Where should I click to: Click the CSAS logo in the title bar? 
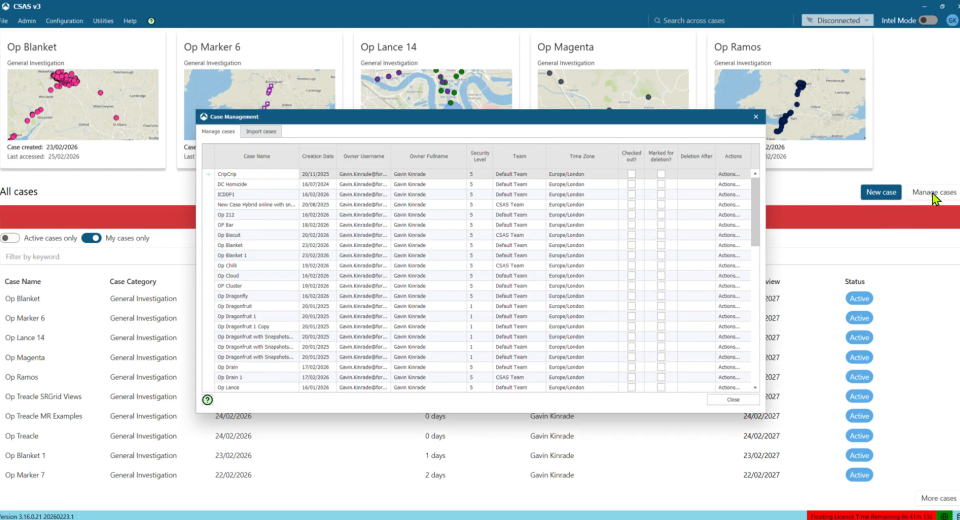tap(8, 5)
